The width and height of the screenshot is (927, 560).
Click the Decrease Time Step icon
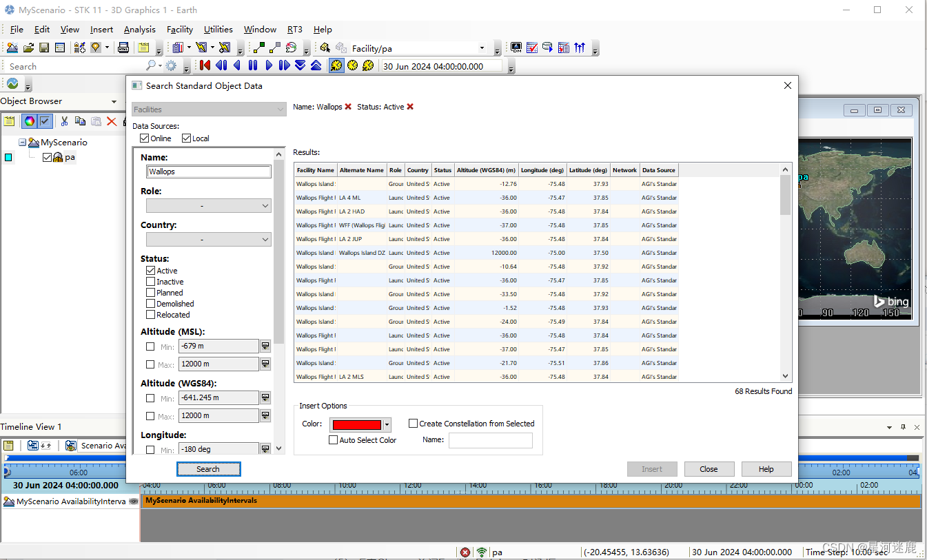300,65
